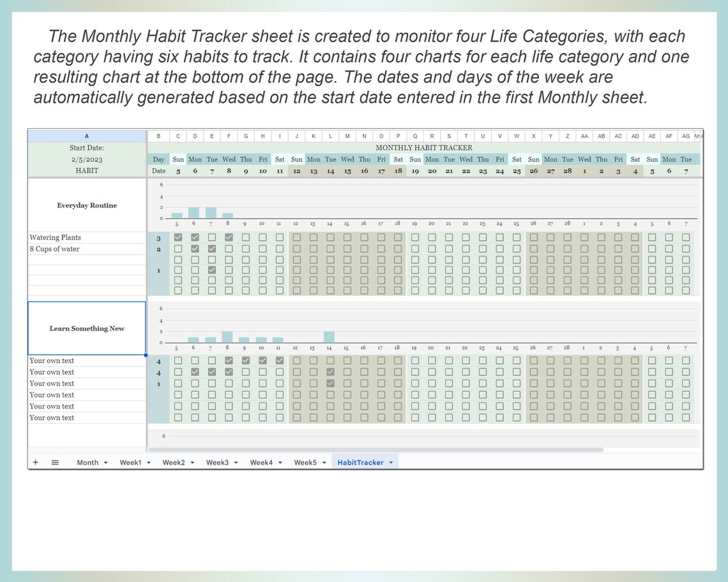728x582 pixels.
Task: Expand the Week3 tab dropdown menu
Action: pos(235,462)
